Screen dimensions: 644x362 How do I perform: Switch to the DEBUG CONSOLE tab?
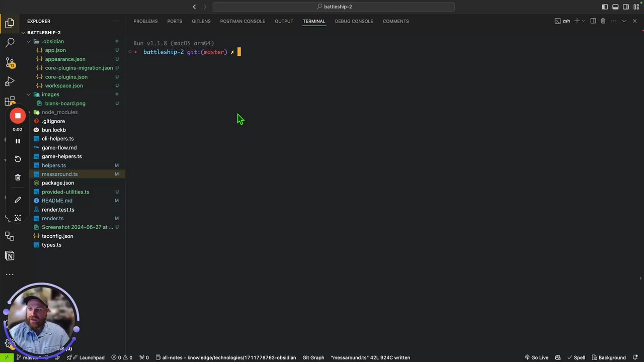(x=354, y=21)
